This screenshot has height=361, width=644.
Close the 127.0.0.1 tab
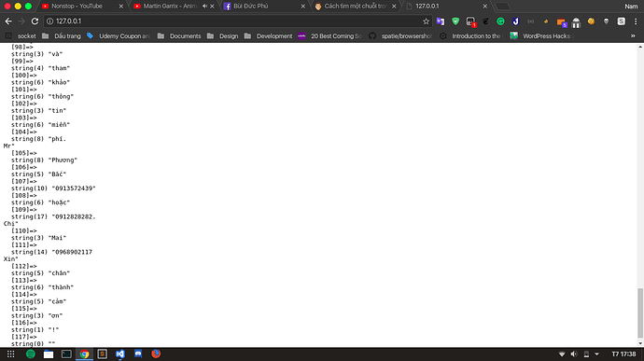click(484, 7)
